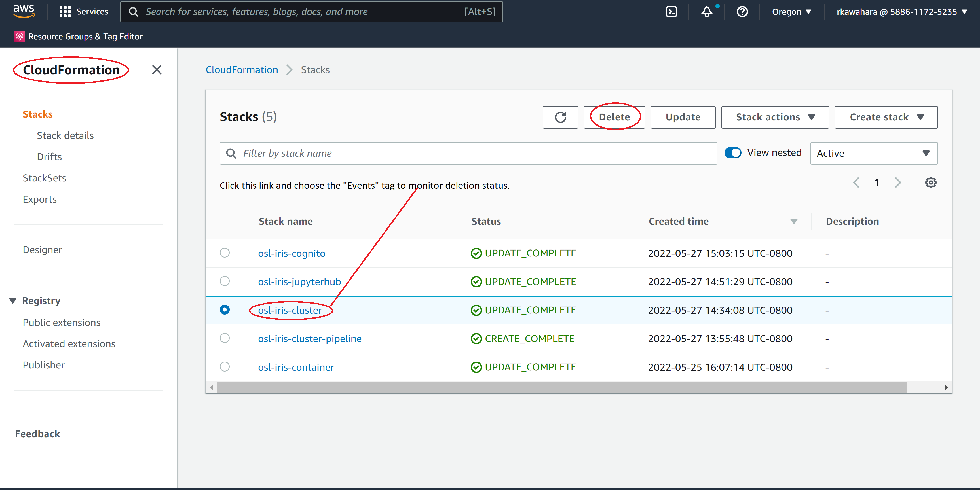The width and height of the screenshot is (980, 490).
Task: Click the Delete button
Action: (x=614, y=117)
